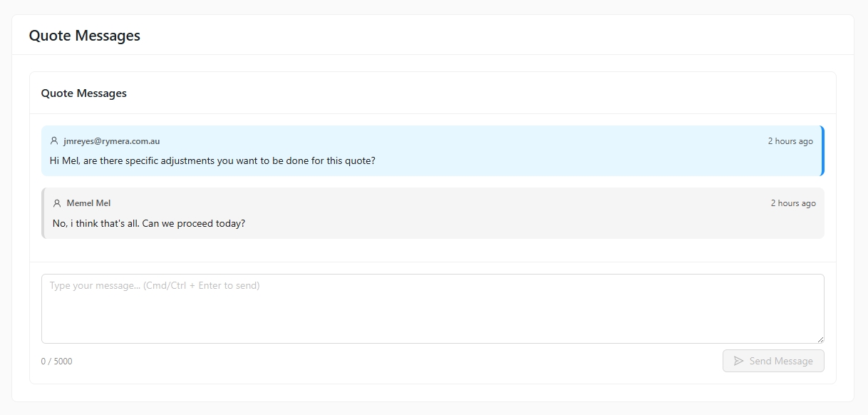Click the timestamp on the jmreyes message
The image size is (868, 415).
pos(790,141)
